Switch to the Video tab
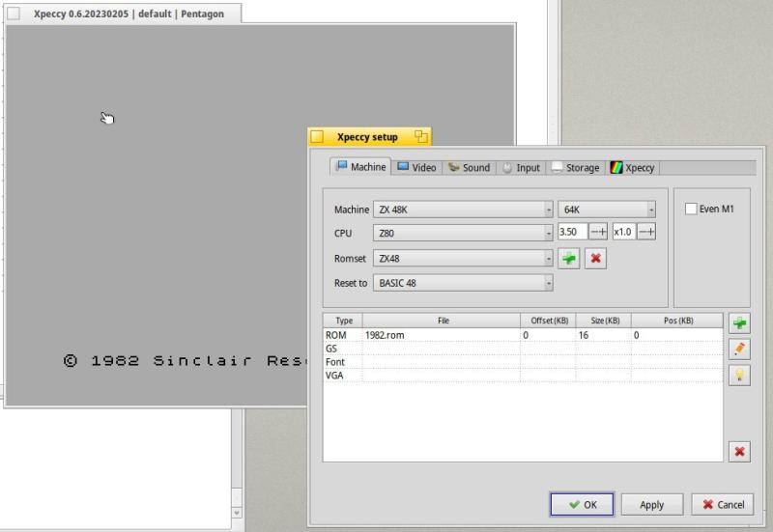 416,167
